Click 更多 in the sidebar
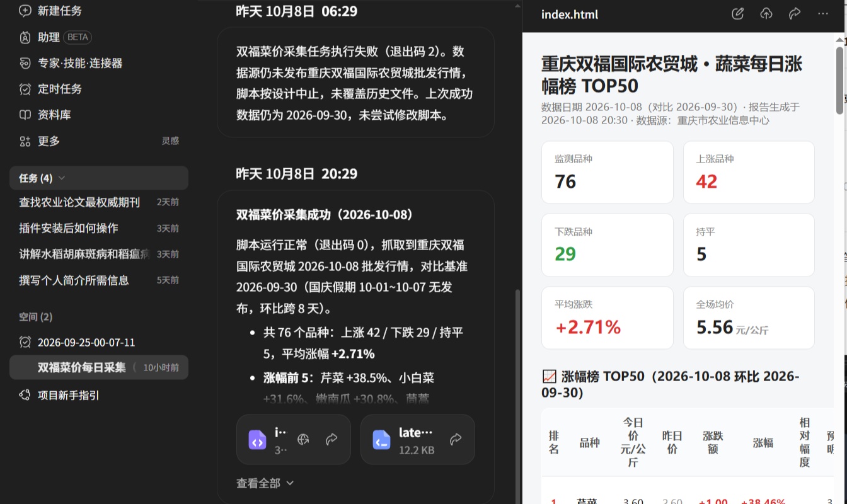Viewport: 847px width, 504px height. pos(40,141)
